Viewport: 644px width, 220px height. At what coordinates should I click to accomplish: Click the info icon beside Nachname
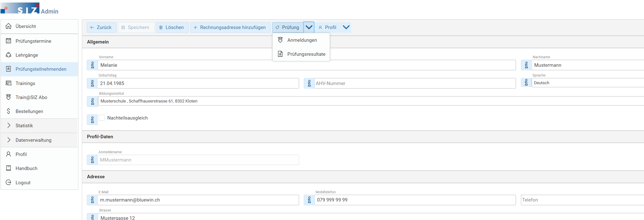click(x=526, y=65)
